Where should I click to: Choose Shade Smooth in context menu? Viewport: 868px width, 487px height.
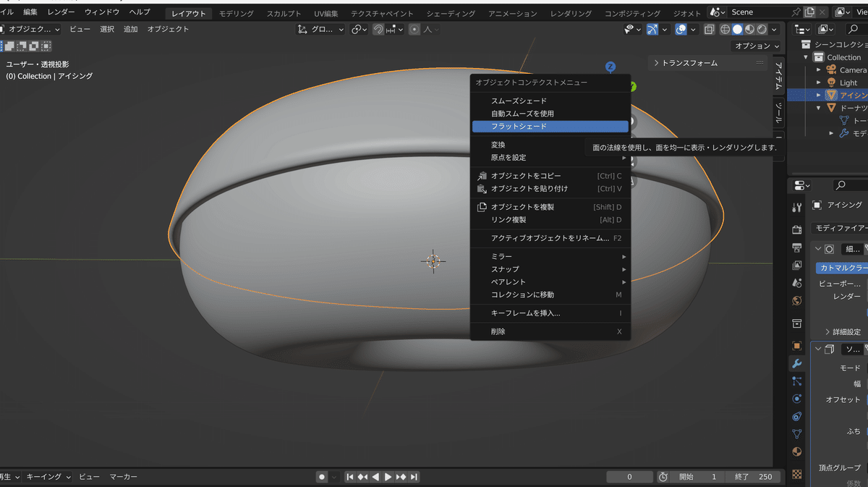coord(519,101)
